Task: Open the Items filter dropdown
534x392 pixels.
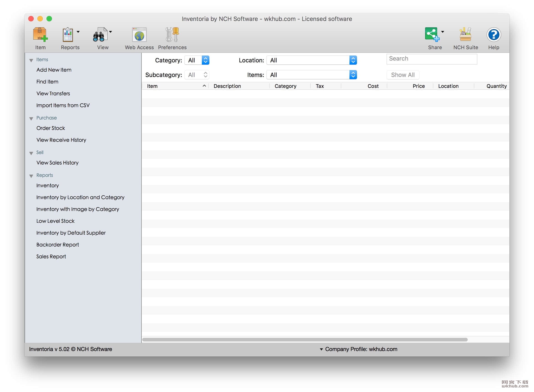Action: click(x=312, y=75)
